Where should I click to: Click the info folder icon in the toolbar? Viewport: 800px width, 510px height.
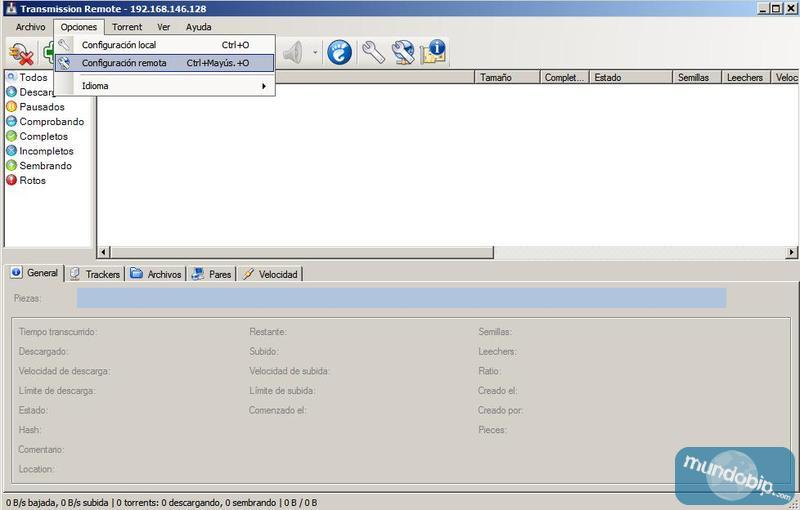coord(433,53)
